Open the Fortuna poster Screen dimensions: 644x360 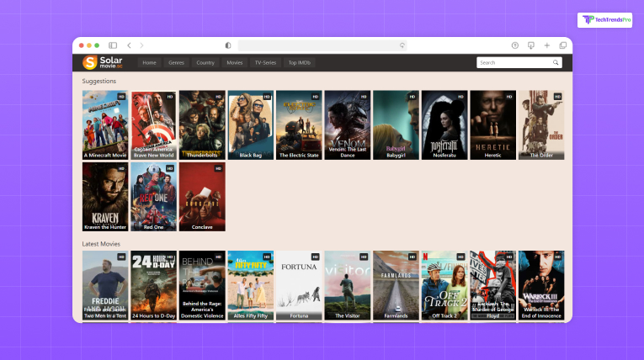(x=299, y=285)
